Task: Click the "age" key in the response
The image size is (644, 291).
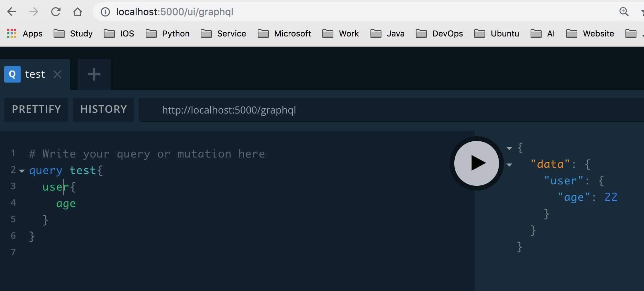Action: (574, 197)
